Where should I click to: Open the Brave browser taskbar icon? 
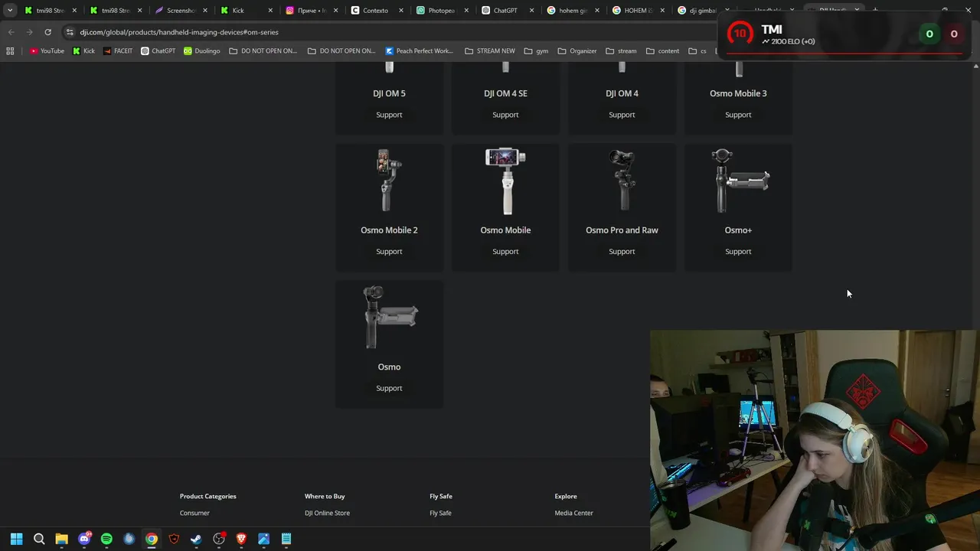241,539
